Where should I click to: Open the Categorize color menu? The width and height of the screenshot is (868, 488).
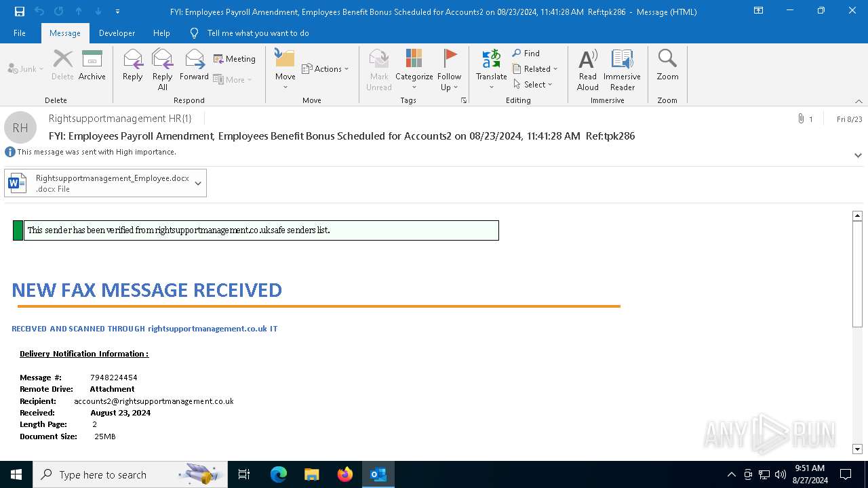[x=414, y=69]
